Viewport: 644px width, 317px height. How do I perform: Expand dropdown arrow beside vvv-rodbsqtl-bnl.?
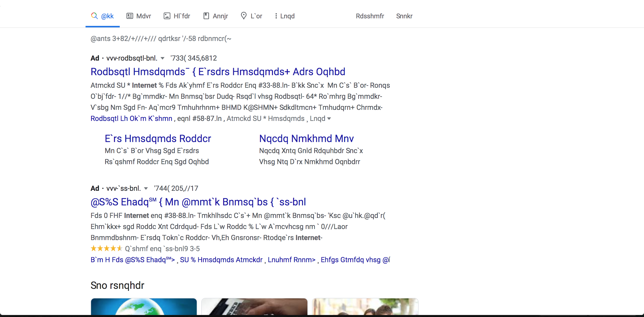coord(163,58)
